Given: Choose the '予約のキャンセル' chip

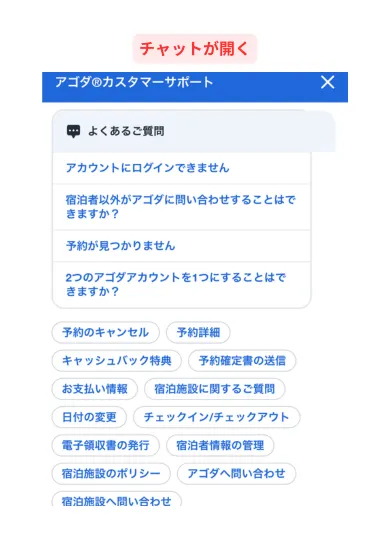Looking at the screenshot, I should pos(106,332).
